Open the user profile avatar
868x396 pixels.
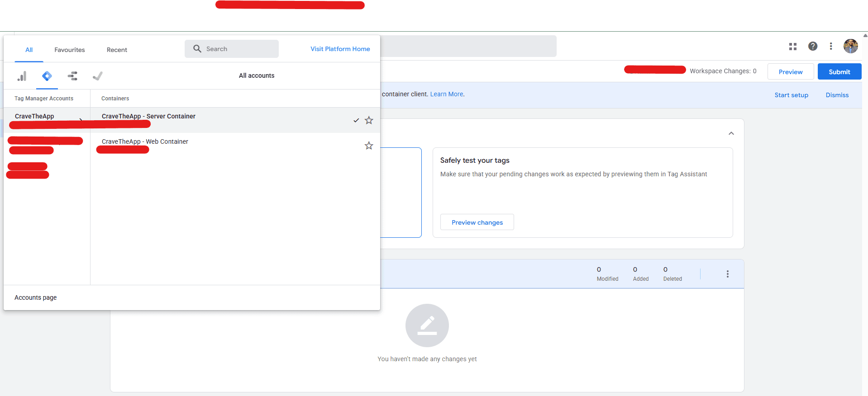click(x=851, y=46)
